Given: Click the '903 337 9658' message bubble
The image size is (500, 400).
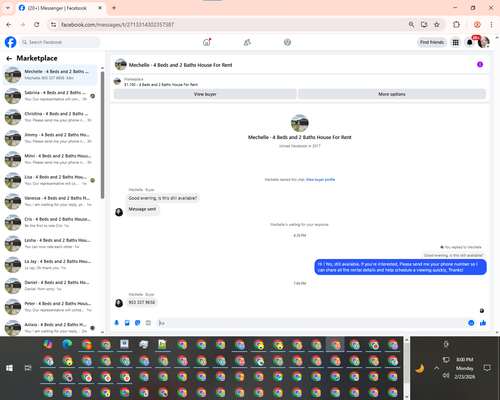Looking at the screenshot, I should point(142,302).
